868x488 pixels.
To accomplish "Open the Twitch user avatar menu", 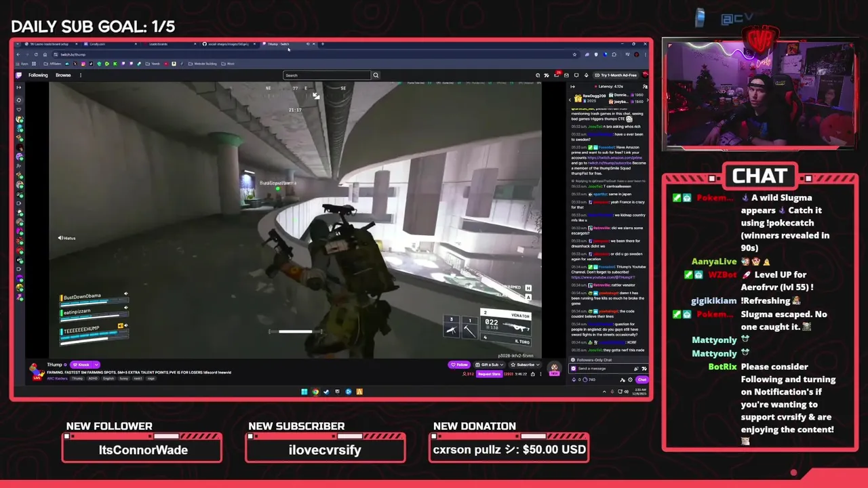I will tap(646, 75).
